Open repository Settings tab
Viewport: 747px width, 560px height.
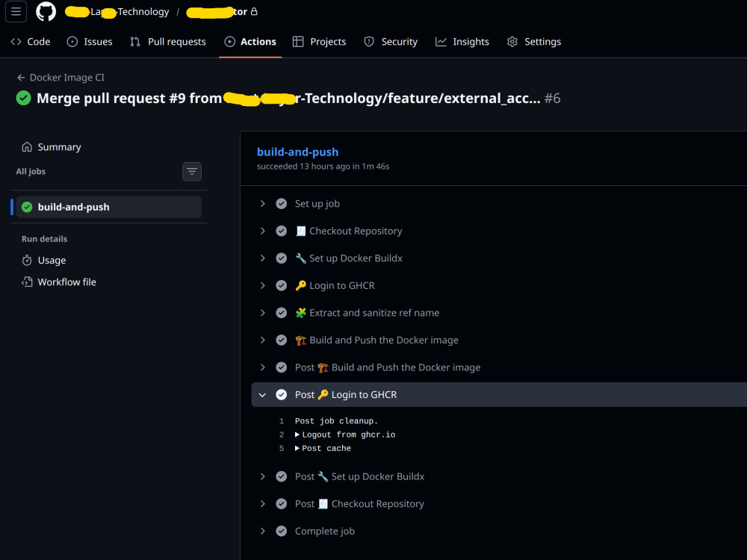(534, 42)
